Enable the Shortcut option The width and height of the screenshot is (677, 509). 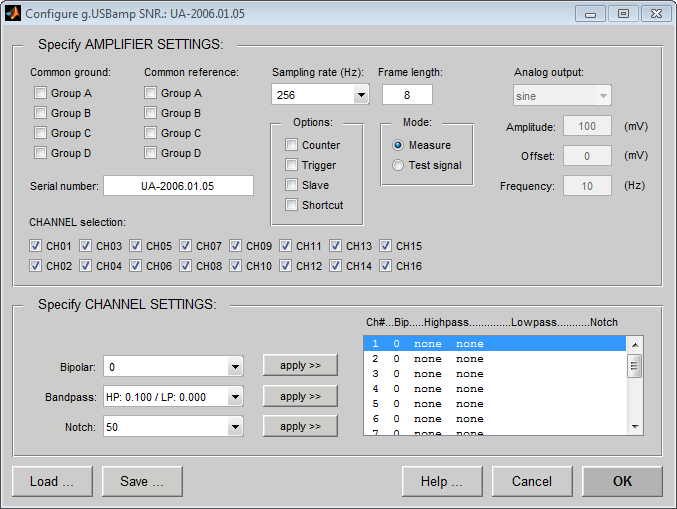point(291,205)
